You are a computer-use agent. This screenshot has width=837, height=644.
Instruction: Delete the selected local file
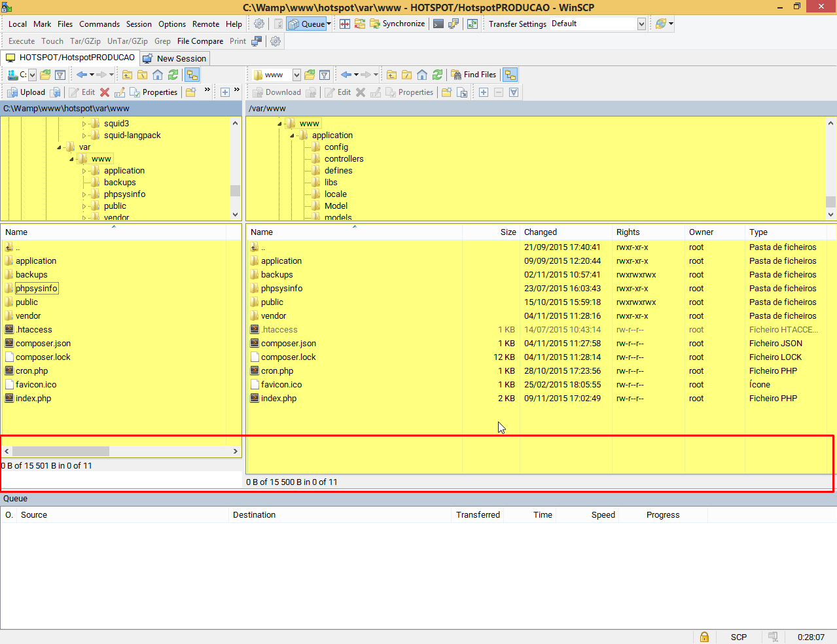pyautogui.click(x=105, y=92)
